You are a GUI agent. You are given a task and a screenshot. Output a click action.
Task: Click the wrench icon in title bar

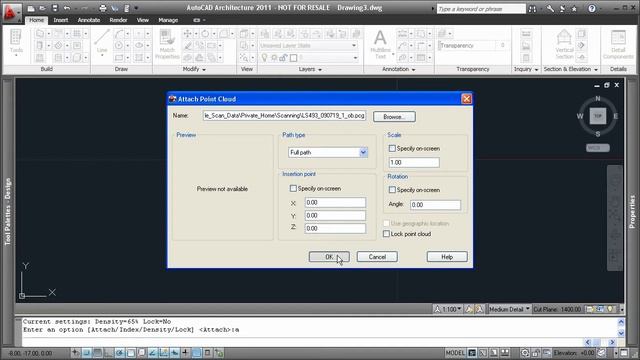pos(550,9)
